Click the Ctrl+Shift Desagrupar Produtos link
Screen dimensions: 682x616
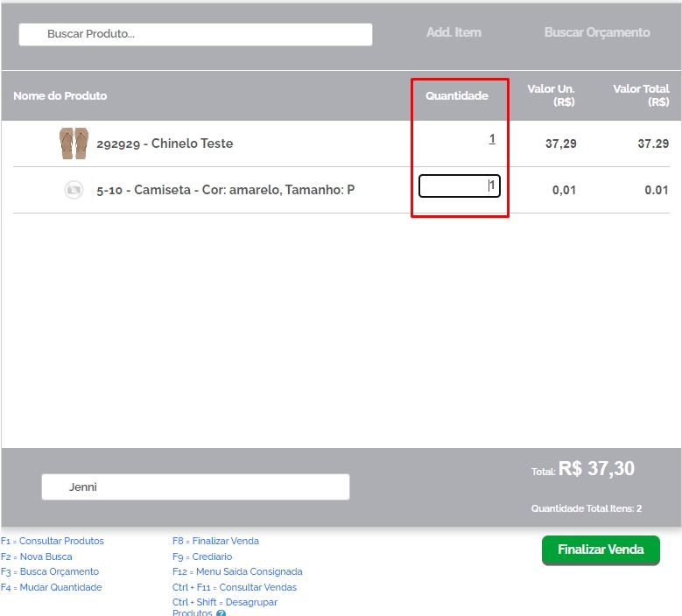point(225,602)
